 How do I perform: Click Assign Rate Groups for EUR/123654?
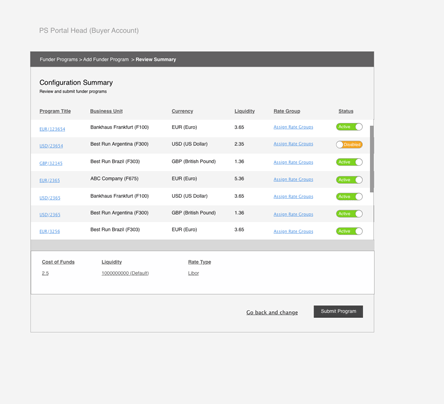[293, 127]
